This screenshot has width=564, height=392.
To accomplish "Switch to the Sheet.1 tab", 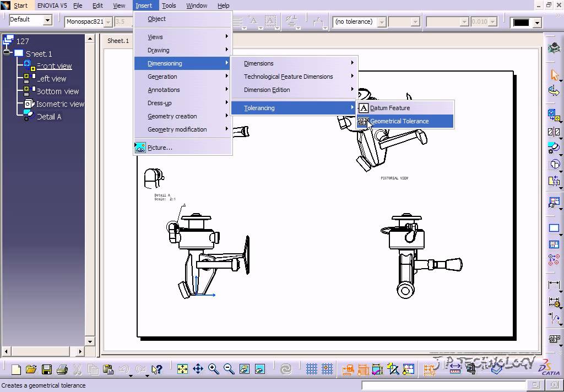I will coord(118,41).
